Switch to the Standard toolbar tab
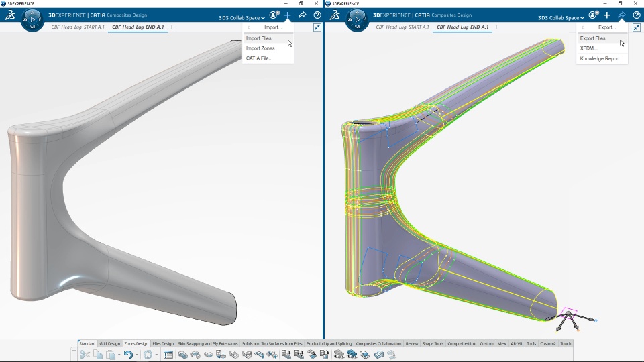Image resolution: width=644 pixels, height=362 pixels. click(87, 343)
